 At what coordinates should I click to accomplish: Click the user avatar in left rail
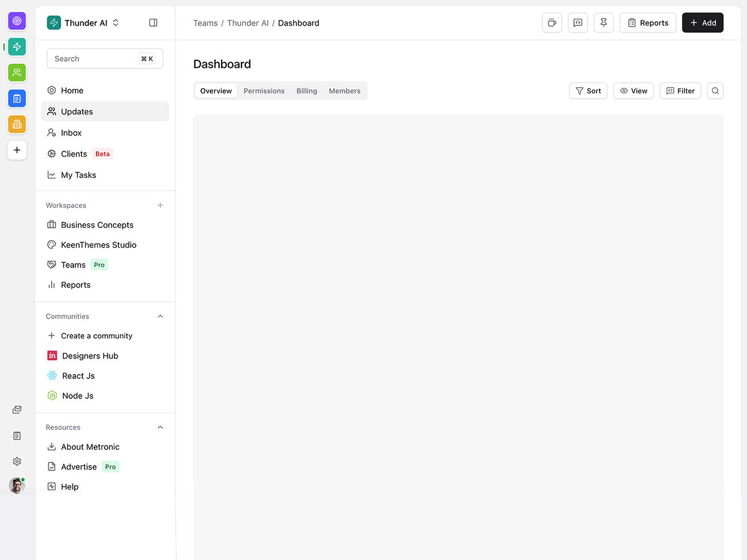[x=17, y=485]
